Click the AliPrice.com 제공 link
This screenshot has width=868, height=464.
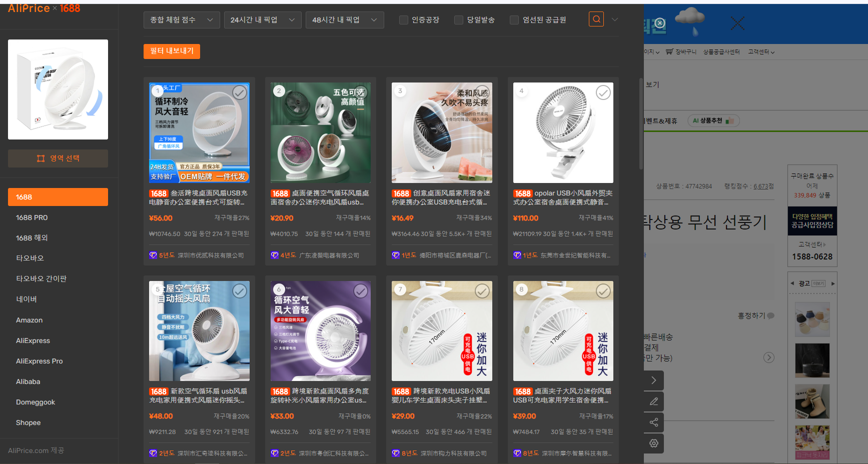[36, 450]
